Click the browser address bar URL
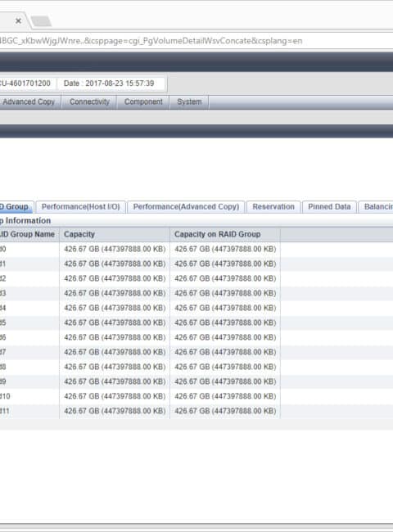This screenshot has width=393, height=532. 151,41
